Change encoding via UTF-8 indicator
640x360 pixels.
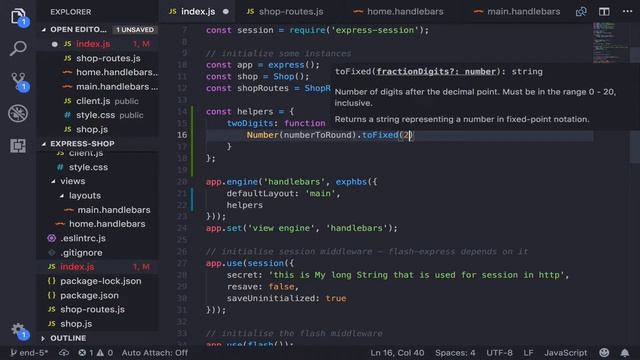tap(499, 353)
